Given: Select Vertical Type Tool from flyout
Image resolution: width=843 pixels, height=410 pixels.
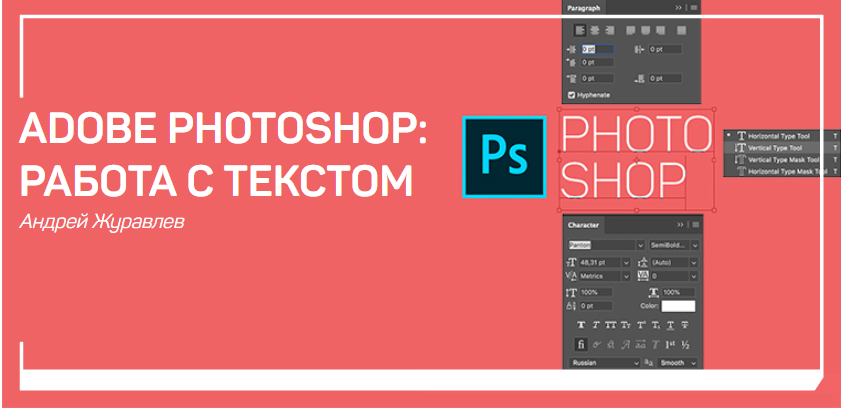Looking at the screenshot, I should (x=777, y=147).
